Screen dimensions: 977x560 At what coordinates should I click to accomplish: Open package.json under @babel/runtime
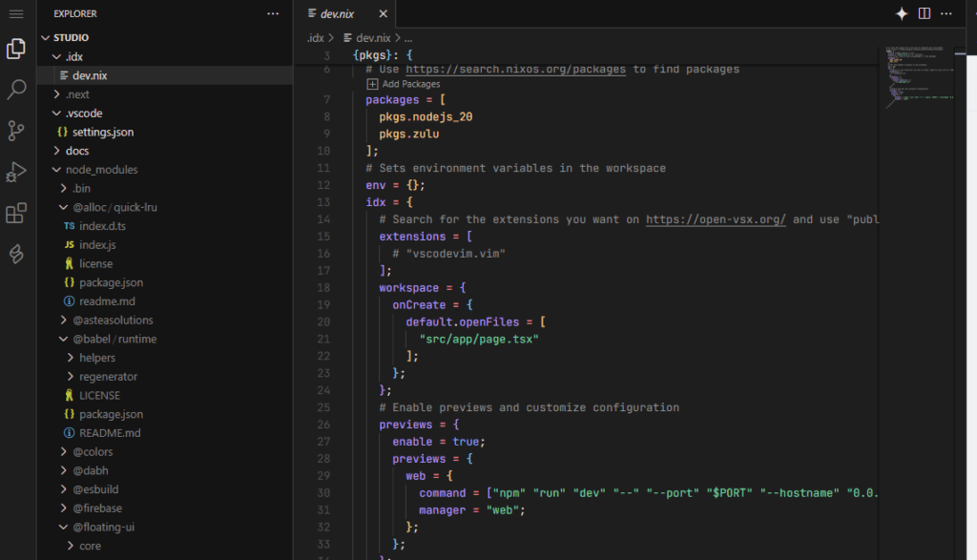pos(165,414)
